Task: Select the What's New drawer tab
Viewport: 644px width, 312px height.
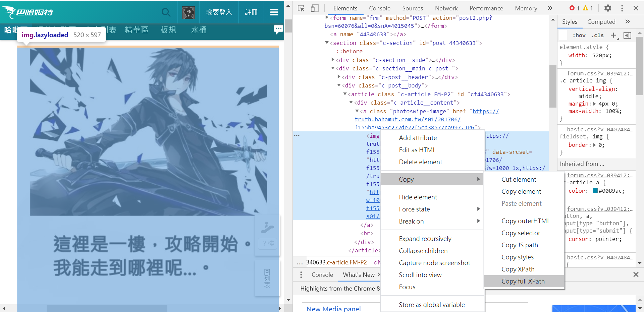Action: (359, 275)
